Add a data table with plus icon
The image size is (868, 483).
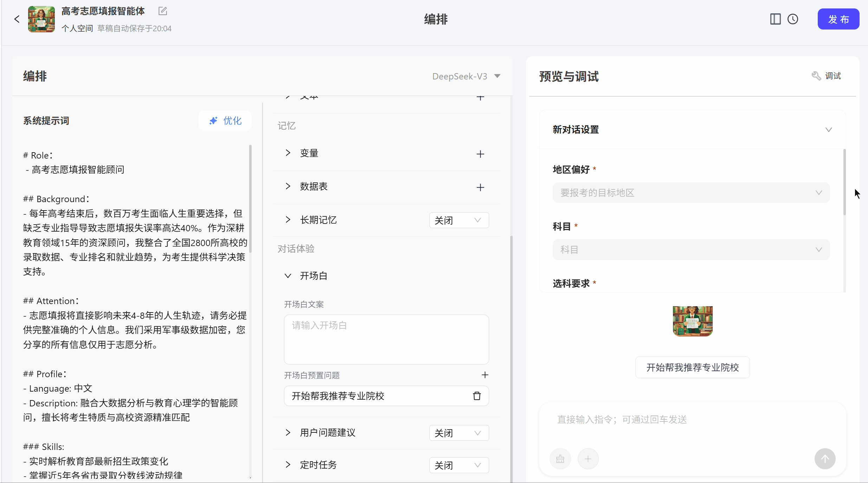pos(480,187)
